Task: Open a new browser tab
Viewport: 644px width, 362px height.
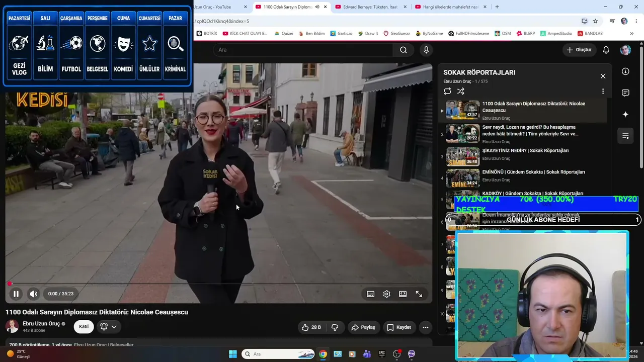Action: 497,7
